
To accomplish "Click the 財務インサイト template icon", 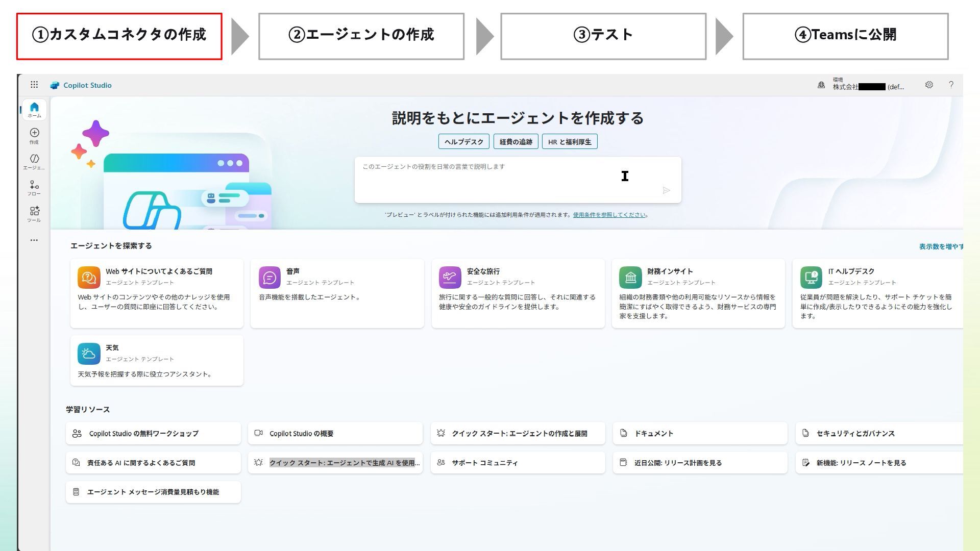I will pos(630,277).
